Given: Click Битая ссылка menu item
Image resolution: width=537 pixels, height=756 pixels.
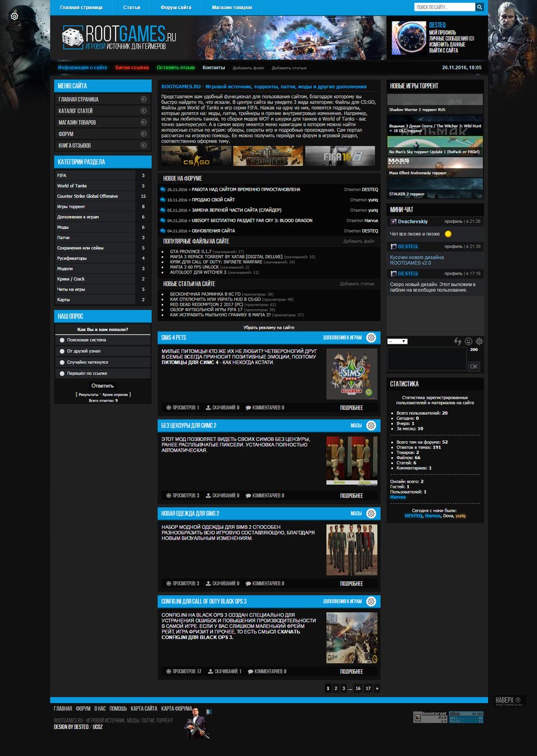Looking at the screenshot, I should click(132, 67).
